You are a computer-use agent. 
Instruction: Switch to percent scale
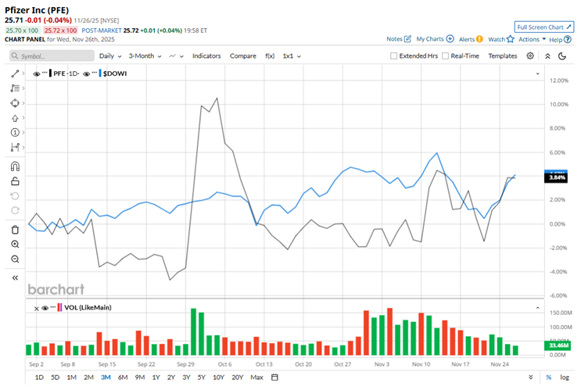click(x=549, y=377)
